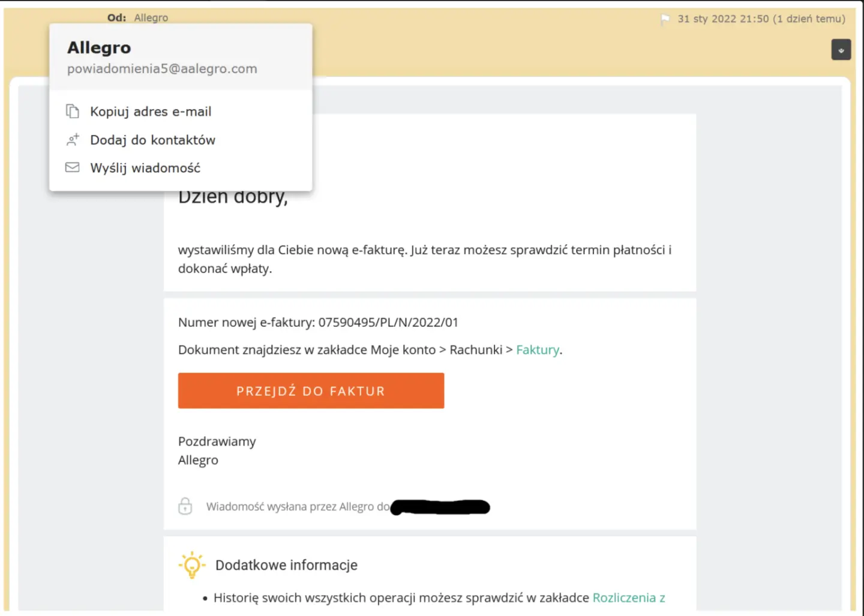The width and height of the screenshot is (864, 616).
Task: Click the padlock icon near Wiadomość wysłana
Action: click(x=185, y=506)
